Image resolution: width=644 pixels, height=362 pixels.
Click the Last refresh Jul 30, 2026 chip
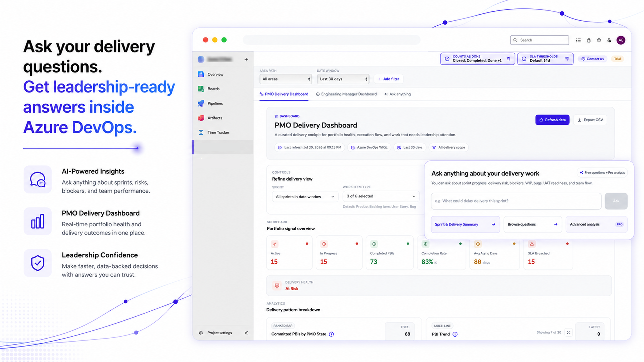[310, 147]
